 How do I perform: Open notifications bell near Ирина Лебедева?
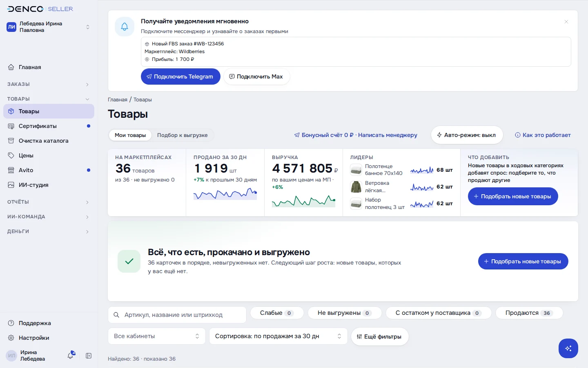click(x=71, y=355)
